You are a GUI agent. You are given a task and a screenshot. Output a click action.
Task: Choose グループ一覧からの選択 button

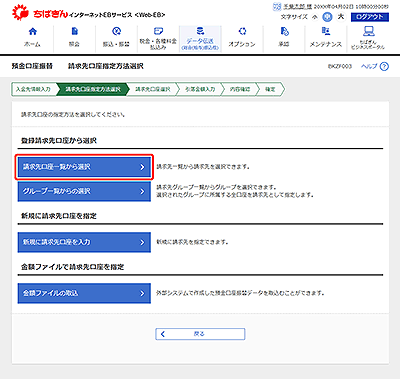84,191
